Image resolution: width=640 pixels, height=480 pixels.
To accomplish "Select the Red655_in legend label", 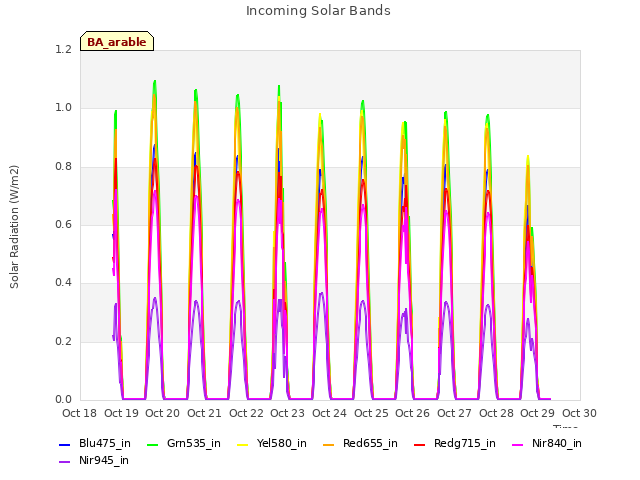I will 370,444.
